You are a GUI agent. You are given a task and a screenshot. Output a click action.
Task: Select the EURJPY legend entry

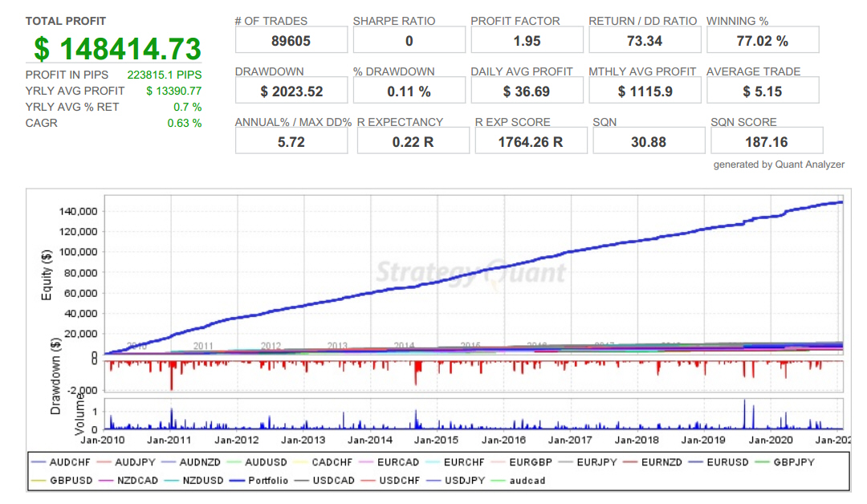pos(588,462)
